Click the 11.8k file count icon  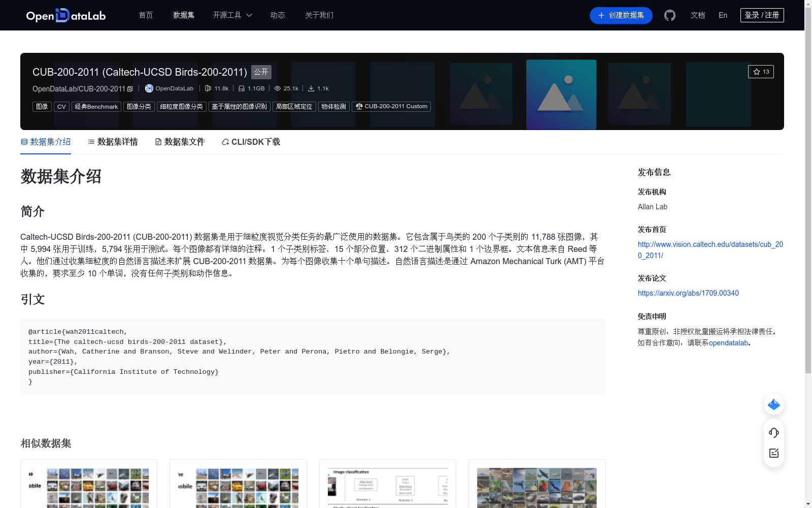[208, 88]
